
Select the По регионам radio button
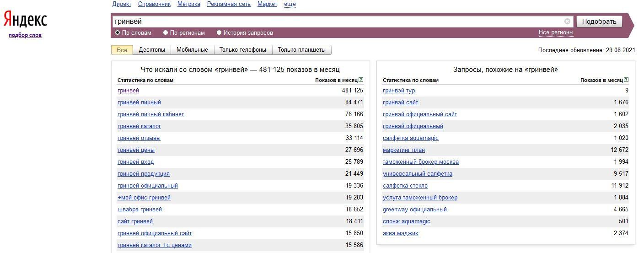166,33
